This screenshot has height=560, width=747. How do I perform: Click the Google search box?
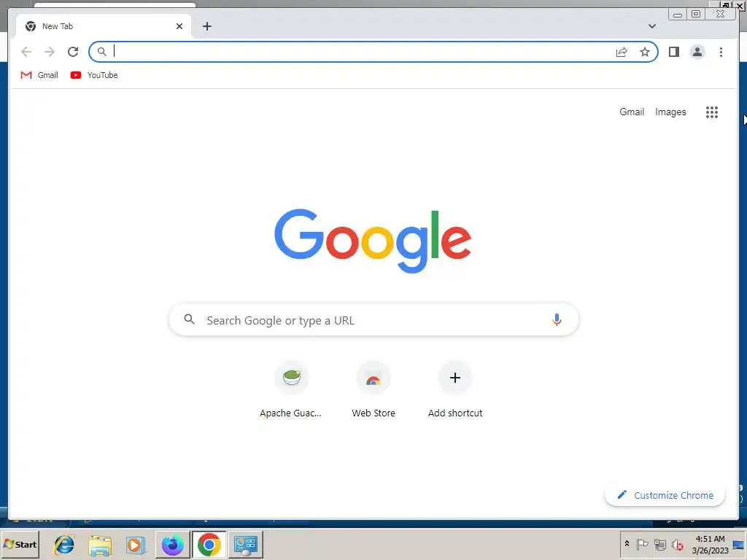coord(373,319)
